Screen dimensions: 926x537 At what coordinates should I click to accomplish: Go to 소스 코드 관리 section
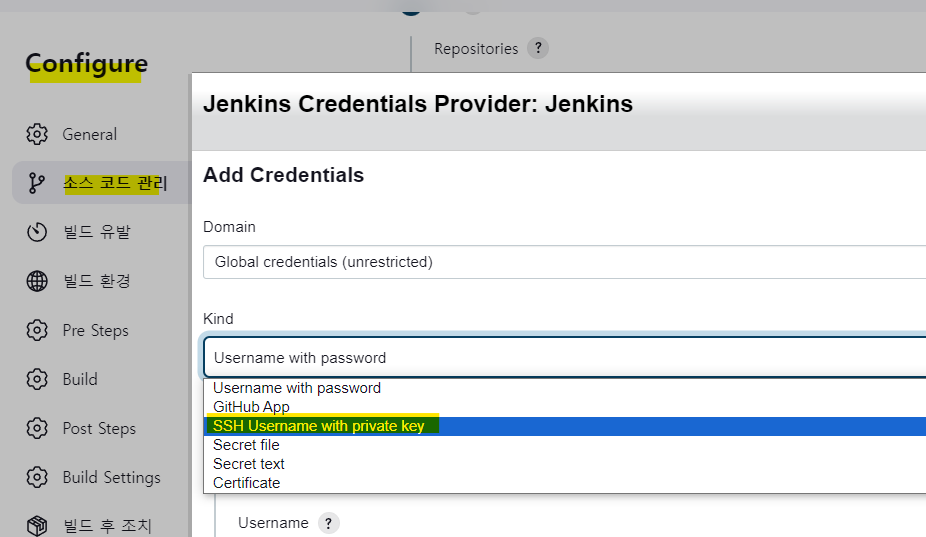pos(115,183)
